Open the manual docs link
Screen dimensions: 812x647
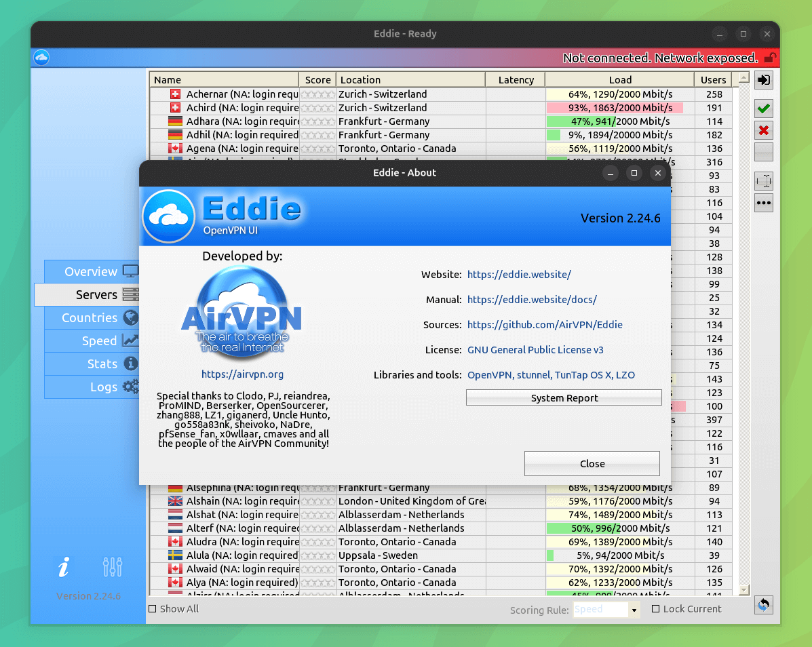532,300
